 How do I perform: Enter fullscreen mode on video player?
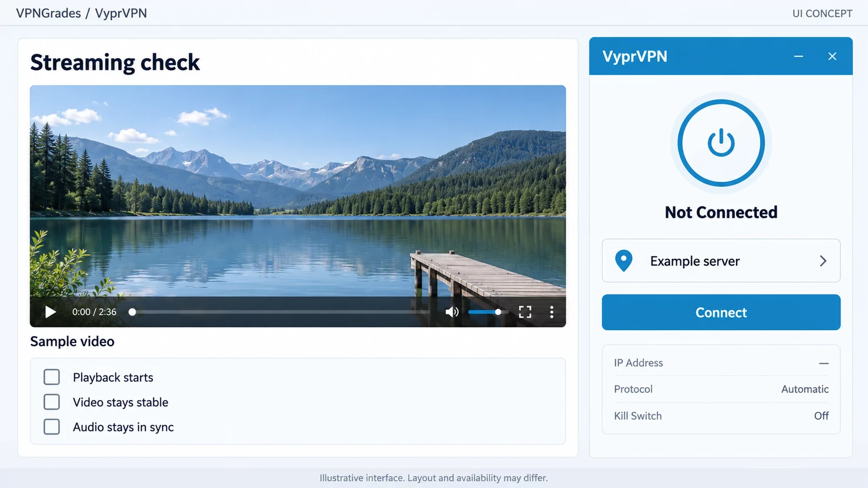[x=525, y=312]
